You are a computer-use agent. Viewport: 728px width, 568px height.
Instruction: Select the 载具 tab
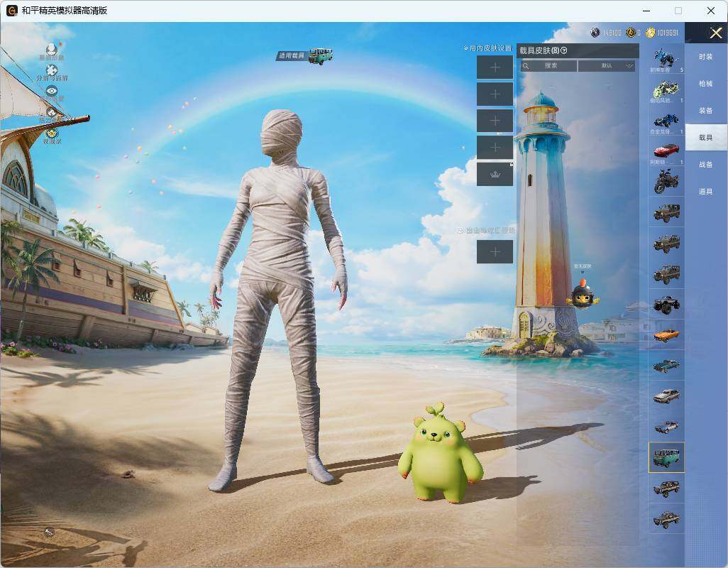[x=706, y=138]
